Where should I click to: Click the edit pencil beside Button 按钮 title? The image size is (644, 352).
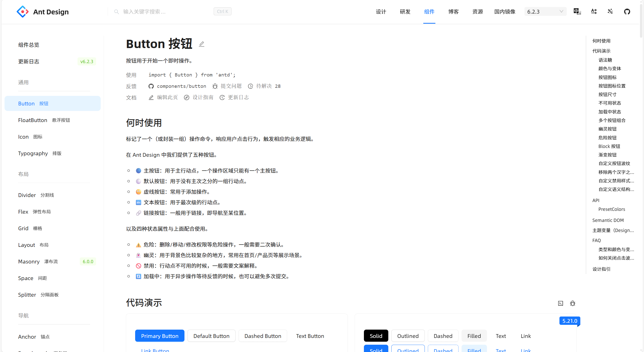tap(202, 44)
